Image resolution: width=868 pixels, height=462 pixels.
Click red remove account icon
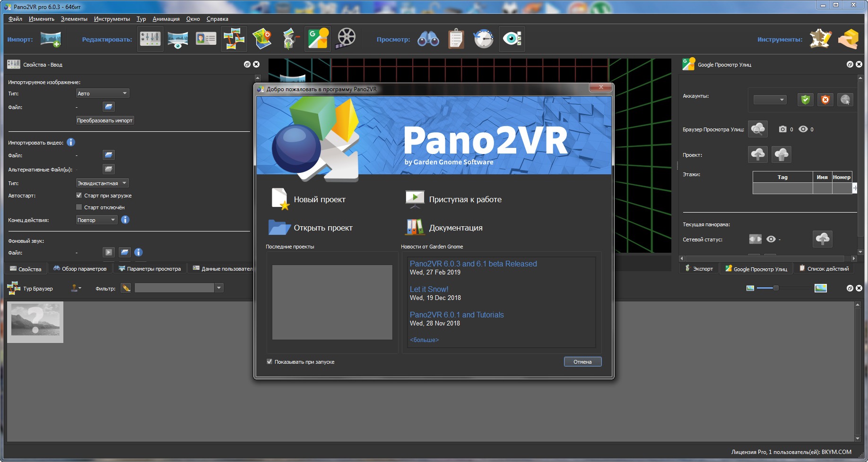[x=825, y=99]
